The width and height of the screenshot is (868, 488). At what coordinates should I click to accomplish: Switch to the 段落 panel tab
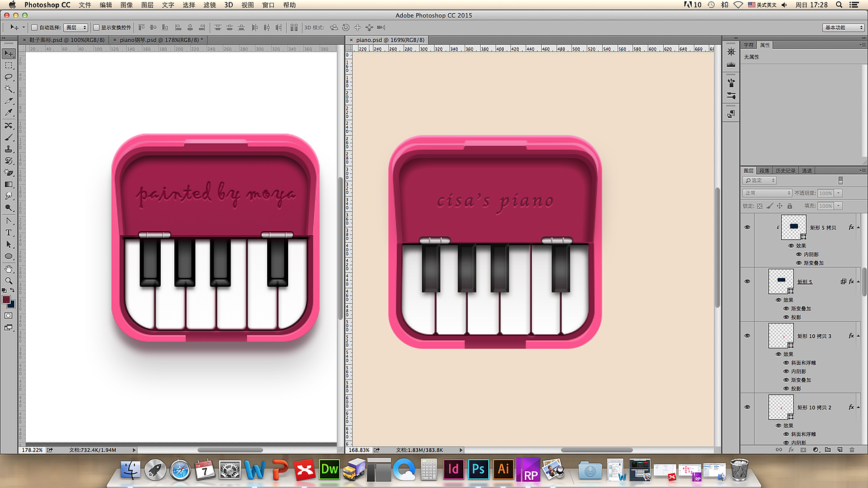click(764, 170)
